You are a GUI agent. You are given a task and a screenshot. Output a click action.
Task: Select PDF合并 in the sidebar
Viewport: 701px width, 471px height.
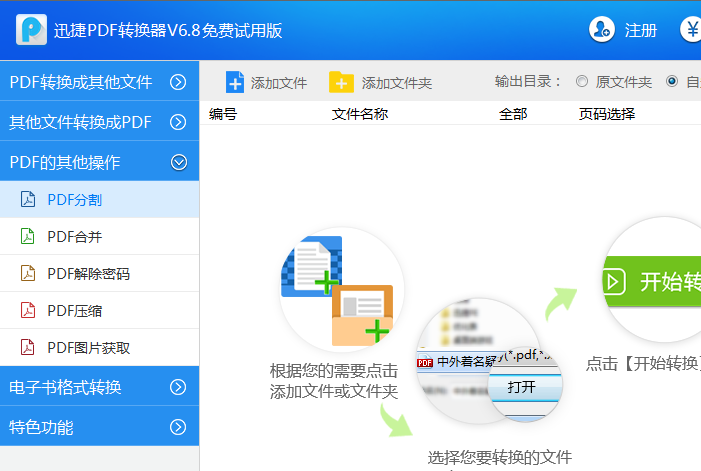tap(99, 236)
